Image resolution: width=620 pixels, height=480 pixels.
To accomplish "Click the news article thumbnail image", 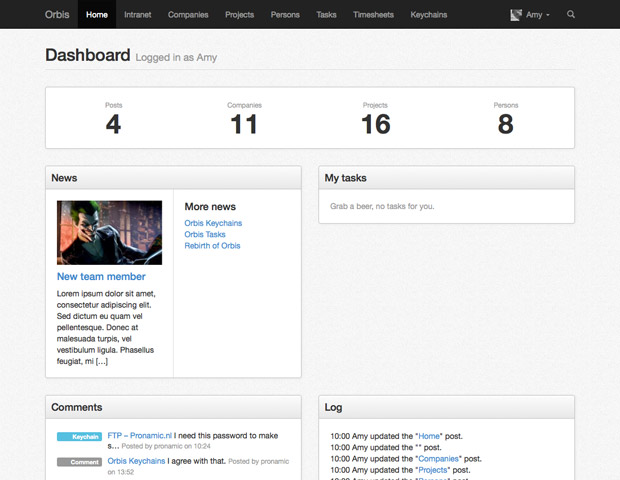I will [109, 232].
